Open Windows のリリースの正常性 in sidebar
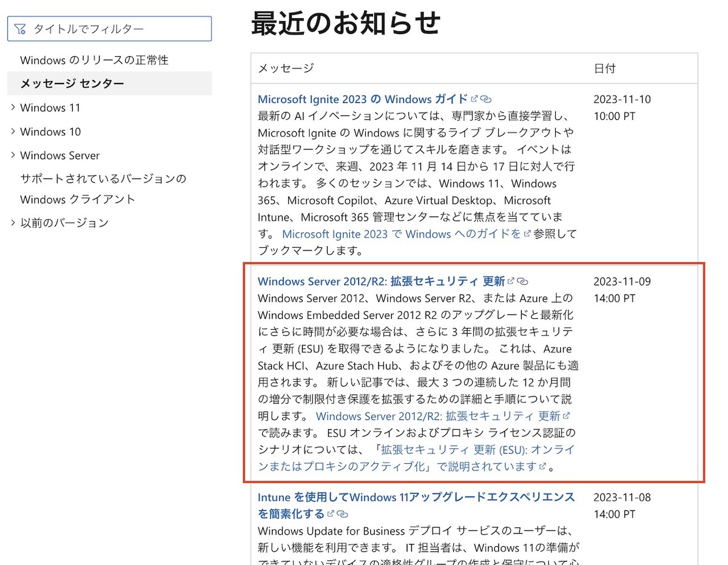728x565 pixels. (x=94, y=60)
